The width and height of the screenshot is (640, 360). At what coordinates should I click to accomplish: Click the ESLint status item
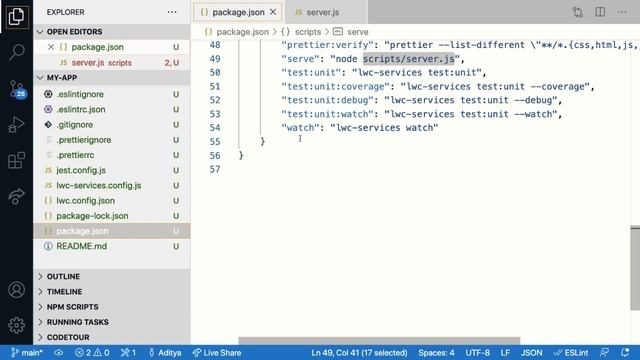[x=571, y=353]
